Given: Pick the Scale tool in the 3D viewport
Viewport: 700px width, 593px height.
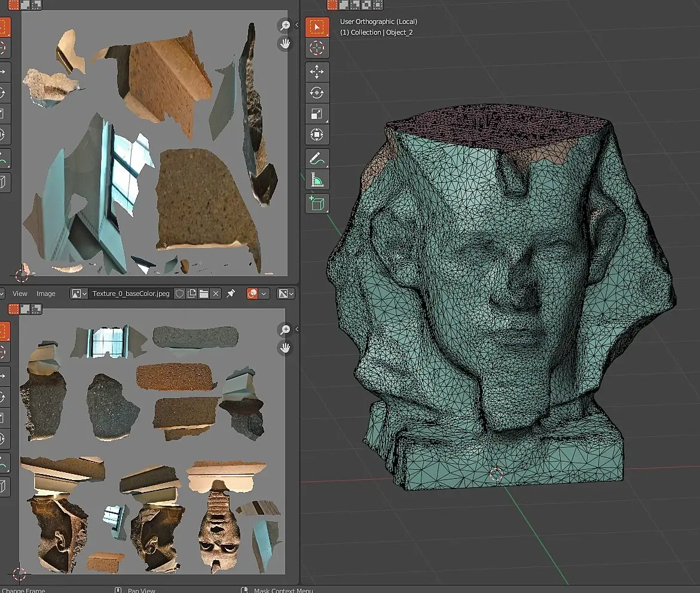Looking at the screenshot, I should tap(317, 114).
